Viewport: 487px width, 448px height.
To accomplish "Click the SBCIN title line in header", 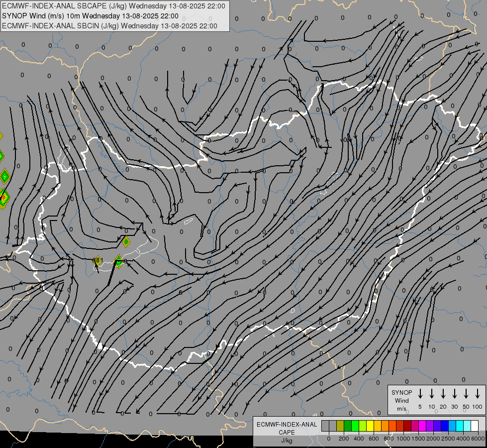I will click(109, 26).
